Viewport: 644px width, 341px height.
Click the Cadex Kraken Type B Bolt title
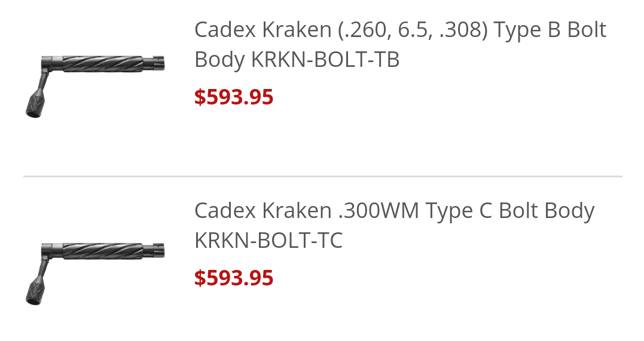point(400,44)
